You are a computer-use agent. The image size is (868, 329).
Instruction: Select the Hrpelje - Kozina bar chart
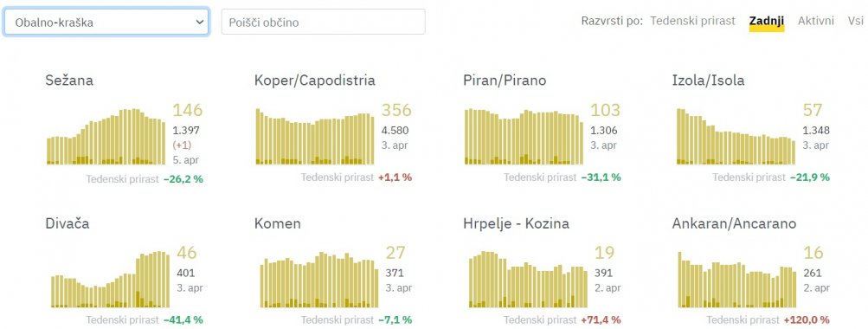(528, 279)
